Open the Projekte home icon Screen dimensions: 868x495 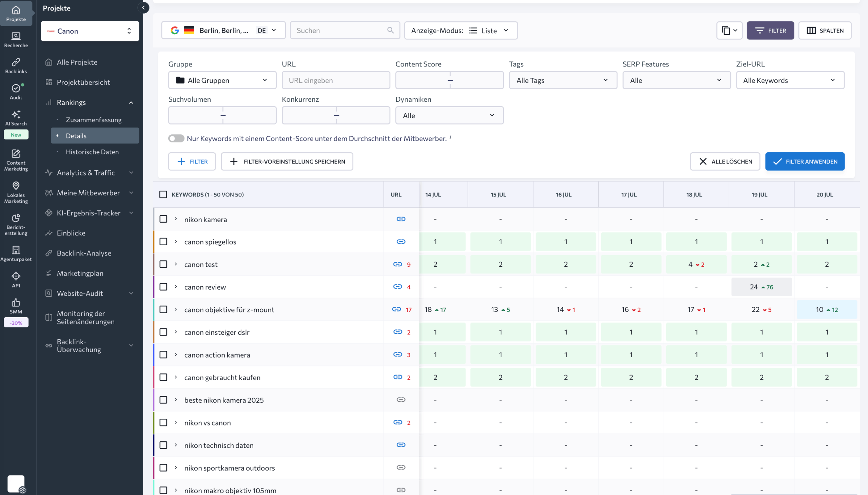click(x=16, y=10)
